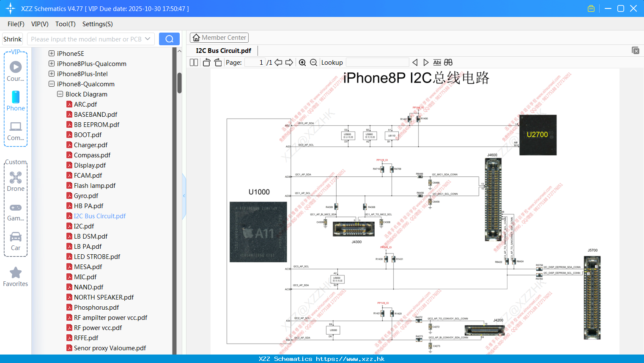Go to previous page arrow
The height and width of the screenshot is (363, 644).
[278, 63]
